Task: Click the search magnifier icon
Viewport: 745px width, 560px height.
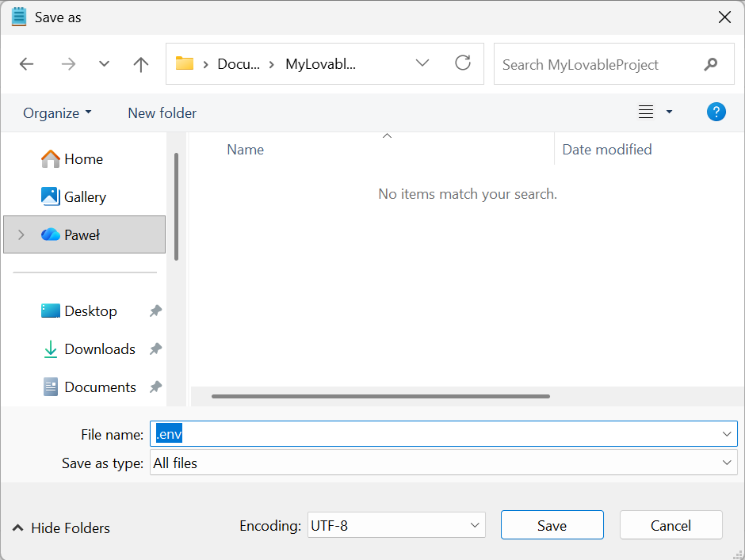Action: [711, 64]
